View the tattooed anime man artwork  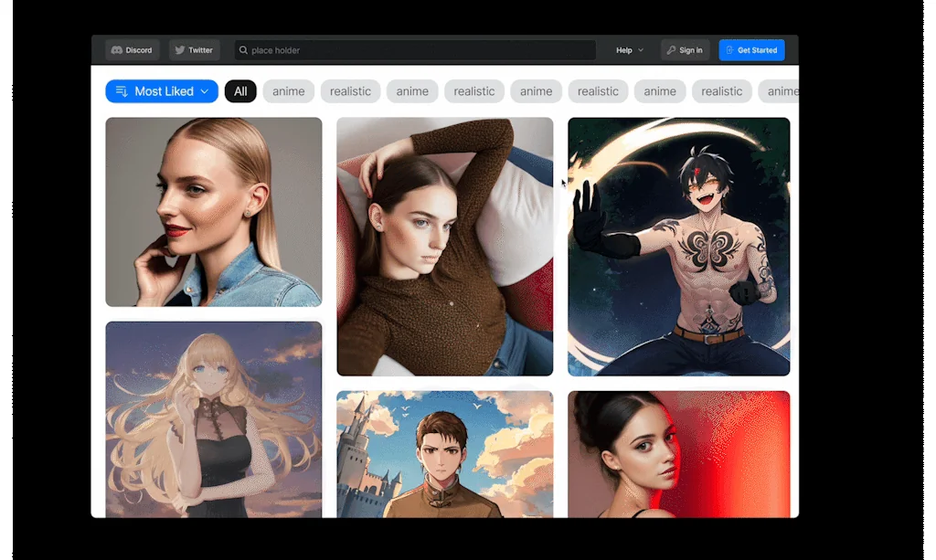(678, 247)
